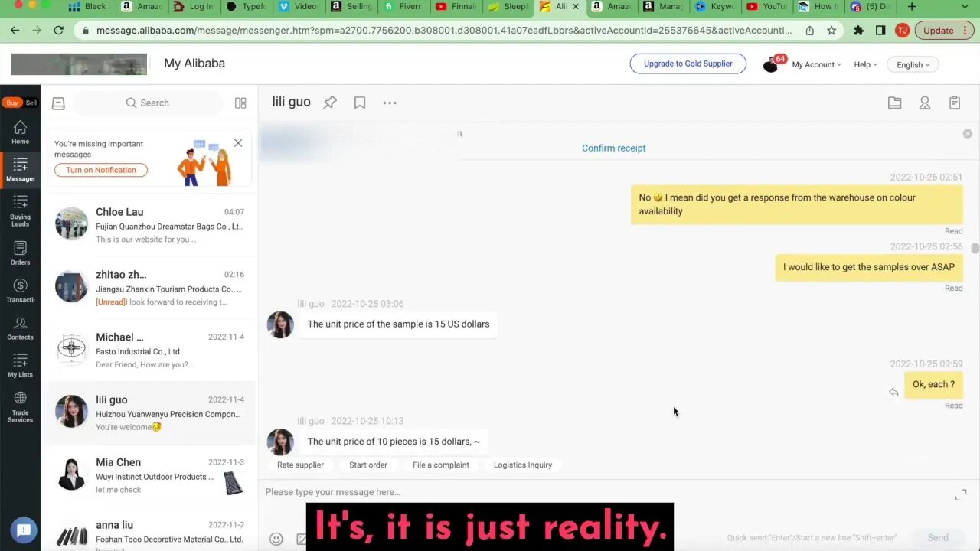
Task: Open the product thumbnail in Mia Chen row
Action: 233,482
